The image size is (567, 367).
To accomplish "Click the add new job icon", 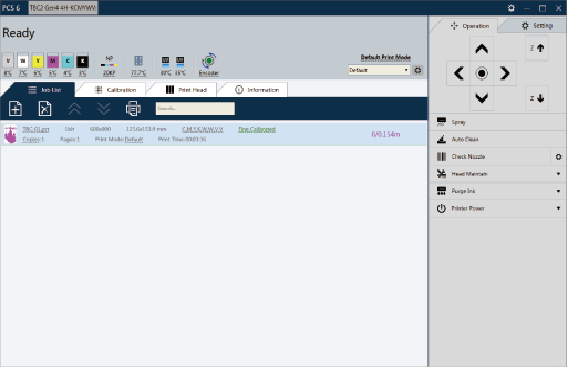I will [x=15, y=108].
